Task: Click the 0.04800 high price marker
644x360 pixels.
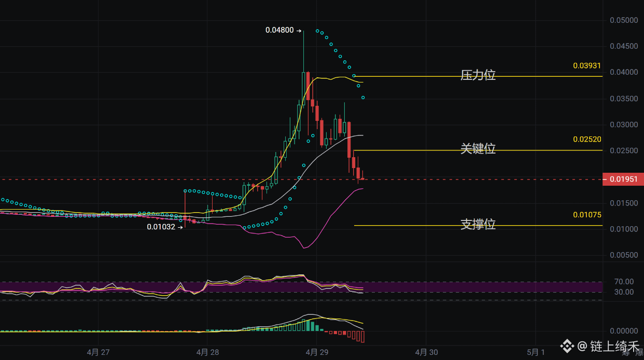Action: [283, 30]
